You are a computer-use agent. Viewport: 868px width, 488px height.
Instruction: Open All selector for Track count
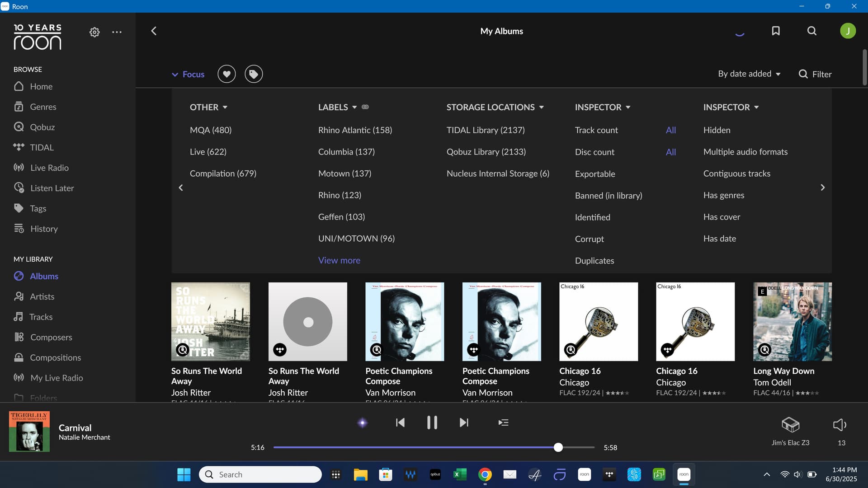(x=671, y=130)
